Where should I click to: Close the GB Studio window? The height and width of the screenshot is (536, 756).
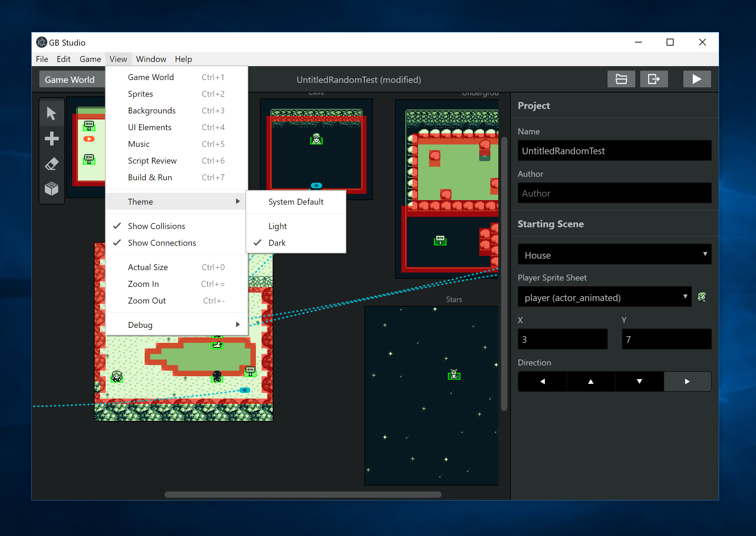pyautogui.click(x=702, y=42)
